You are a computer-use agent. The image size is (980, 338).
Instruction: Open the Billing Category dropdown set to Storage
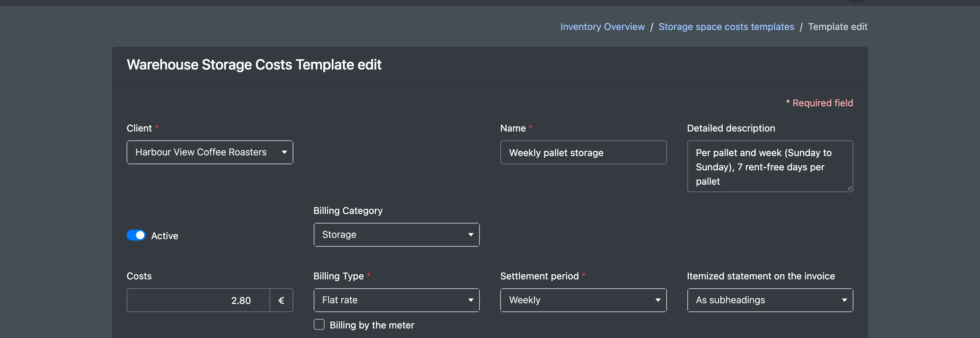pos(396,234)
